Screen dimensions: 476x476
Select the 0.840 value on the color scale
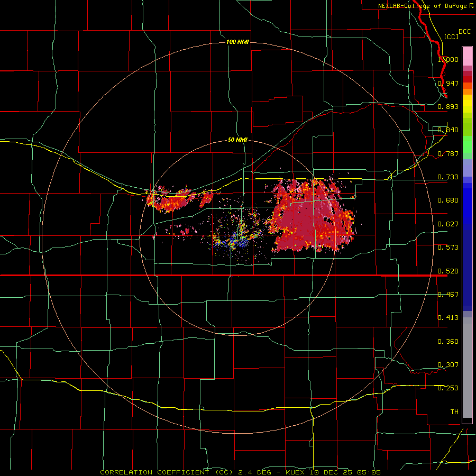(448, 130)
